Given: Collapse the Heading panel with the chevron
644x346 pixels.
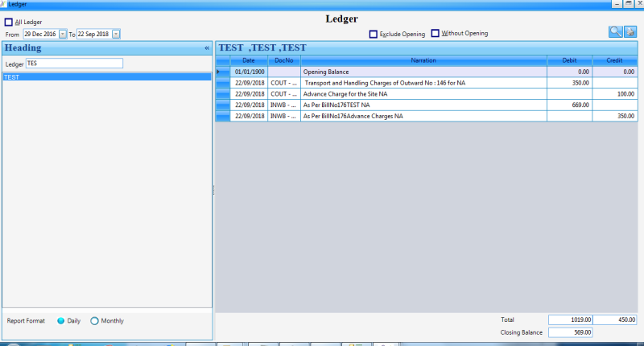Looking at the screenshot, I should pos(207,48).
